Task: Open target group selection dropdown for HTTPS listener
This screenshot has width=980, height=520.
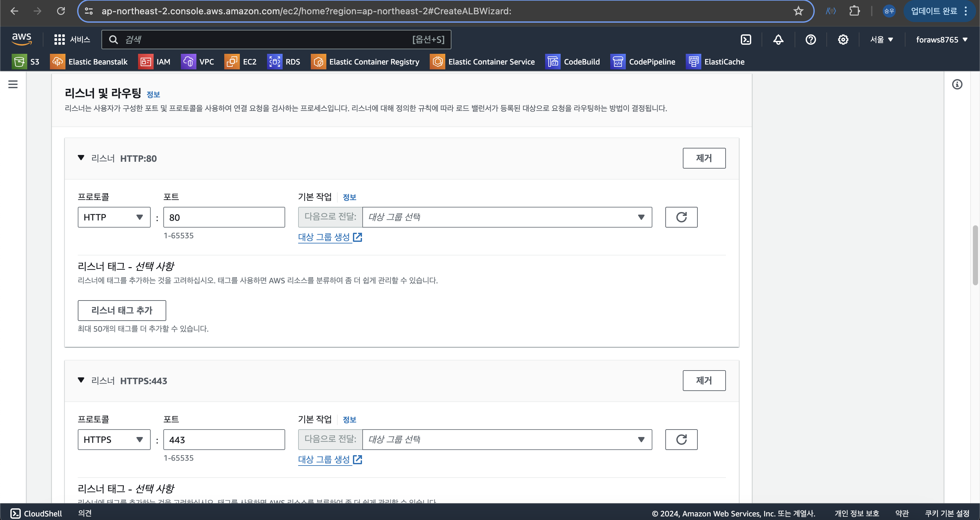Action: click(507, 440)
